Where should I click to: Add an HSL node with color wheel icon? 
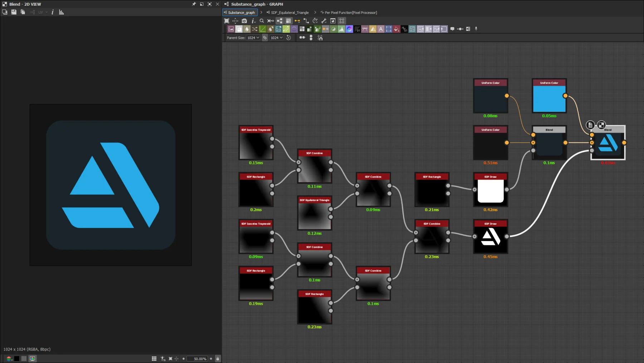pos(349,29)
